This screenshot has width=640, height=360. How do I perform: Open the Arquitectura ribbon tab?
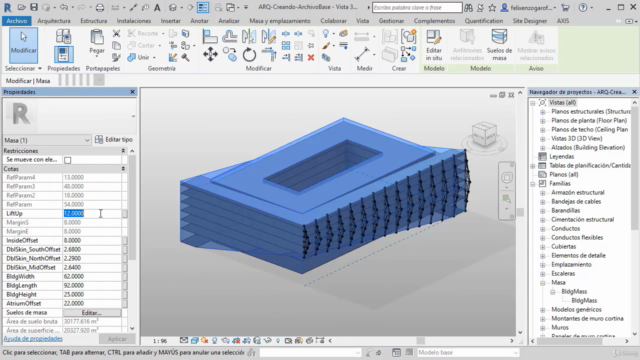54,20
